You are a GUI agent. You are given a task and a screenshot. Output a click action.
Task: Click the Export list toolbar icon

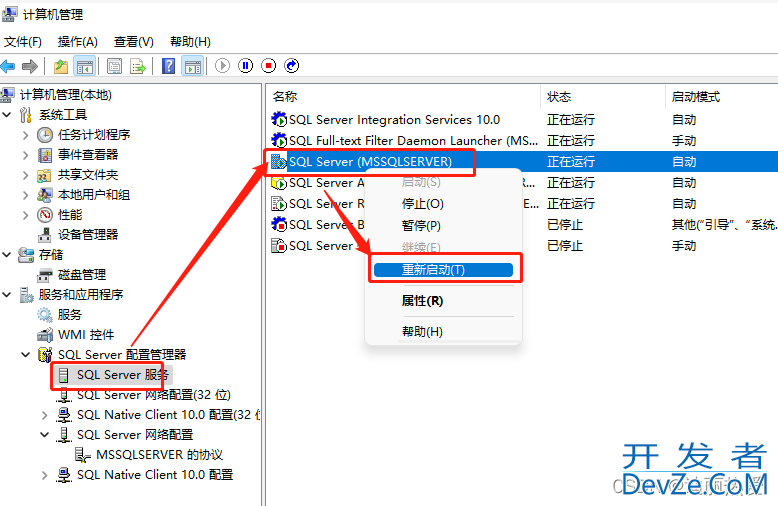[137, 65]
